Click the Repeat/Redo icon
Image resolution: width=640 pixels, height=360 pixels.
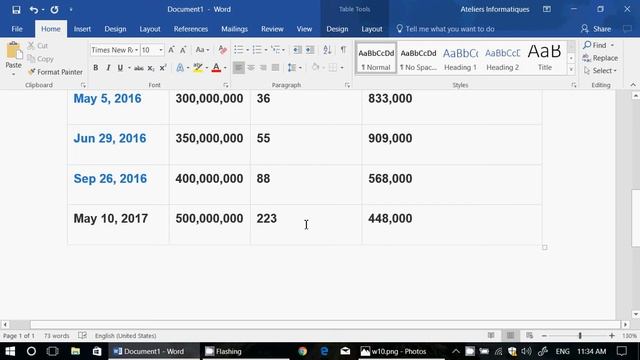[54, 9]
